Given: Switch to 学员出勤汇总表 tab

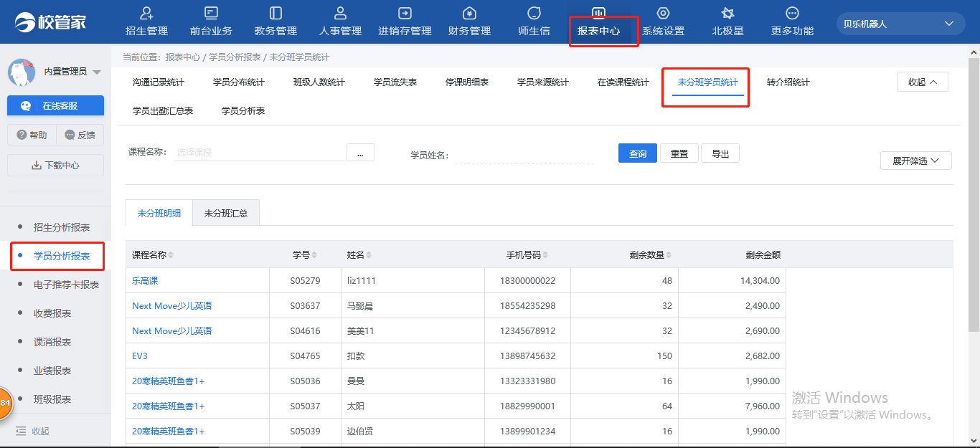Looking at the screenshot, I should (x=163, y=111).
